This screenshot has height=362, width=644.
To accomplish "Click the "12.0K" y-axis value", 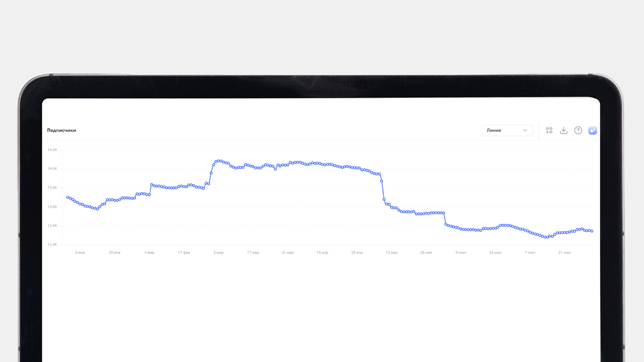I will [x=52, y=244].
